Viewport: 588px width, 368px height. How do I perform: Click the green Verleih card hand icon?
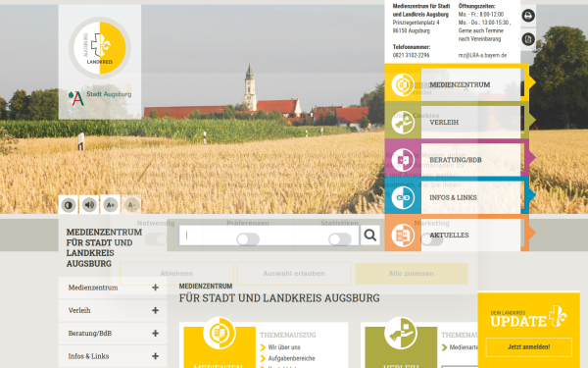(401, 333)
